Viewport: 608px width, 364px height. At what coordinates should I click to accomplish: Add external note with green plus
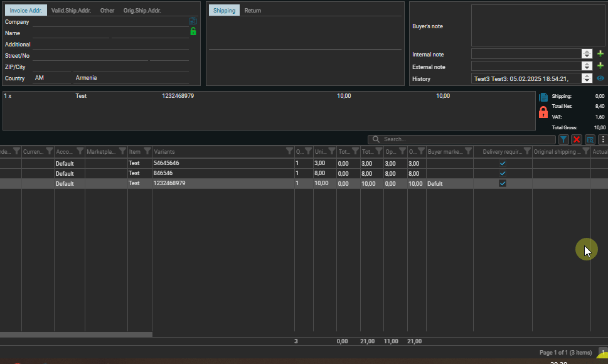click(600, 66)
